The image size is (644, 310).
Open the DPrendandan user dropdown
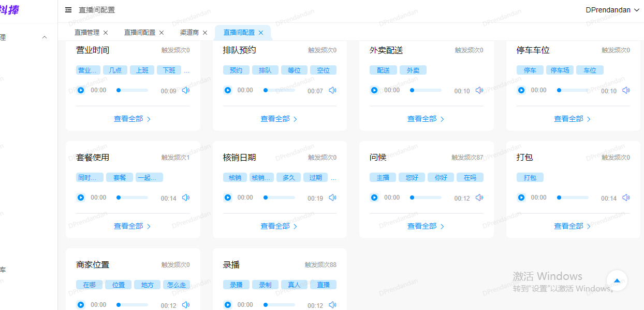click(x=612, y=10)
